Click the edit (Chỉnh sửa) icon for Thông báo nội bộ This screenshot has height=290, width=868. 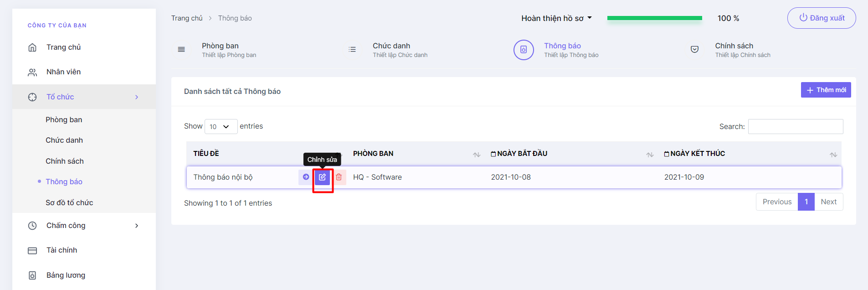(322, 177)
